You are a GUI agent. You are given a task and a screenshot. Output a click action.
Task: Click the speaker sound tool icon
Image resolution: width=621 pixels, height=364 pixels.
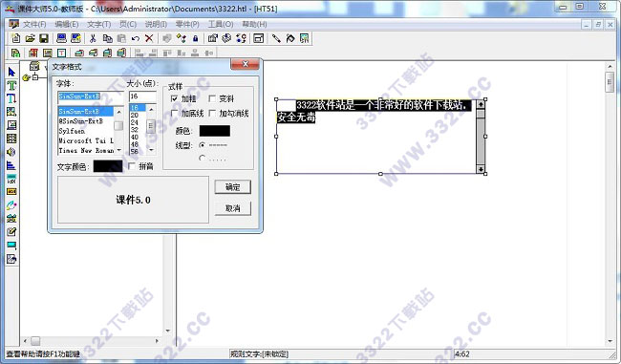11,152
